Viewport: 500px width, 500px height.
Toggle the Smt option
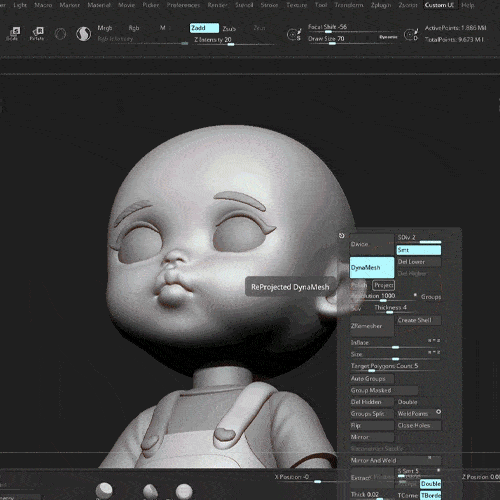(x=419, y=250)
